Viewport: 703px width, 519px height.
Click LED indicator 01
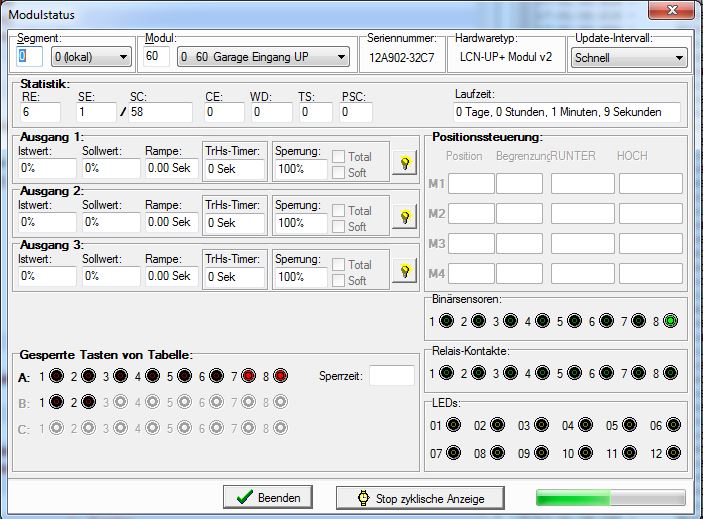pos(453,425)
